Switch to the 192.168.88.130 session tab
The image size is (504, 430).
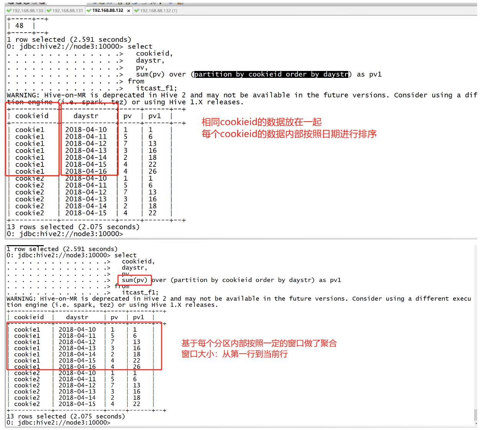tap(25, 11)
